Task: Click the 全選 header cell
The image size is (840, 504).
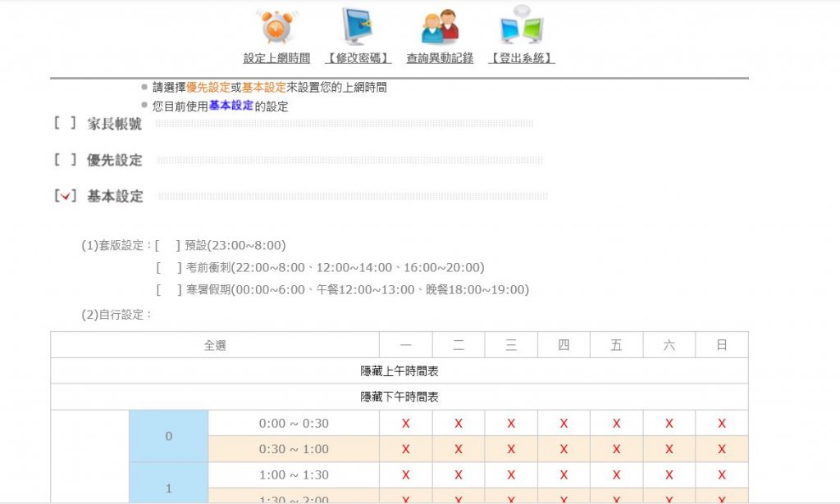Action: point(215,345)
